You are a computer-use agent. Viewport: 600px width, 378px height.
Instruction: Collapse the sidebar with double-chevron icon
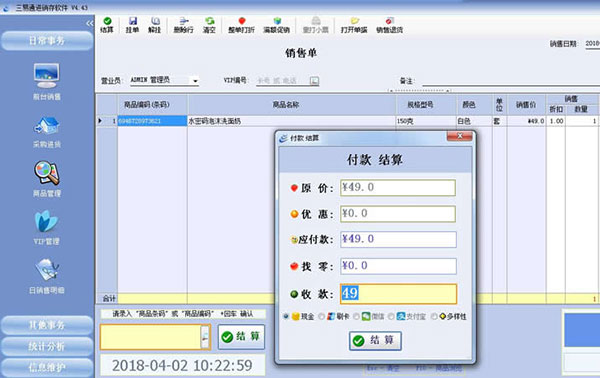pos(90,24)
